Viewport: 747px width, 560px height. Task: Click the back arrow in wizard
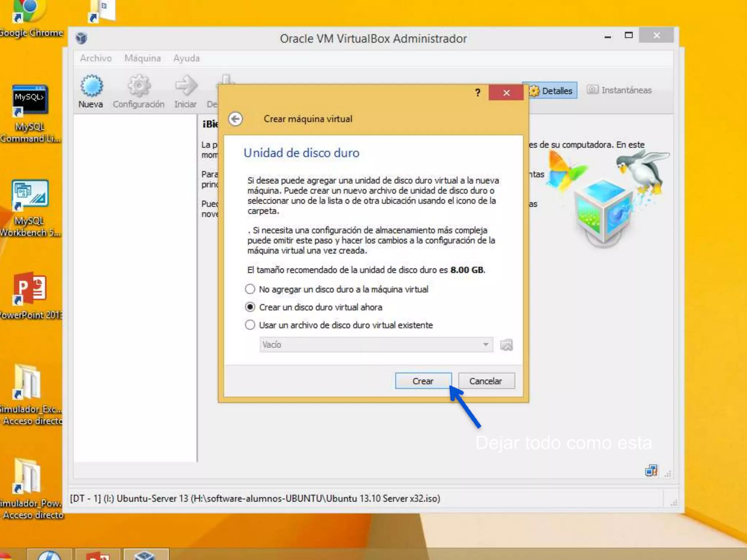click(236, 119)
